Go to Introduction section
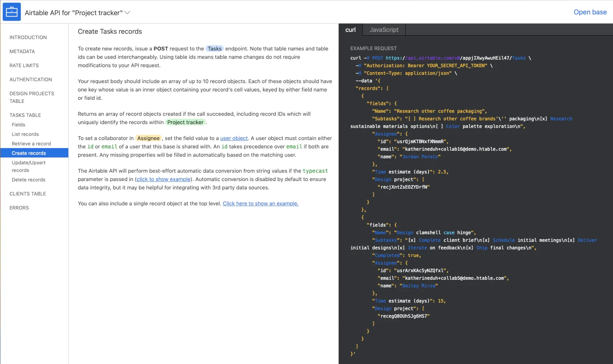 (28, 37)
